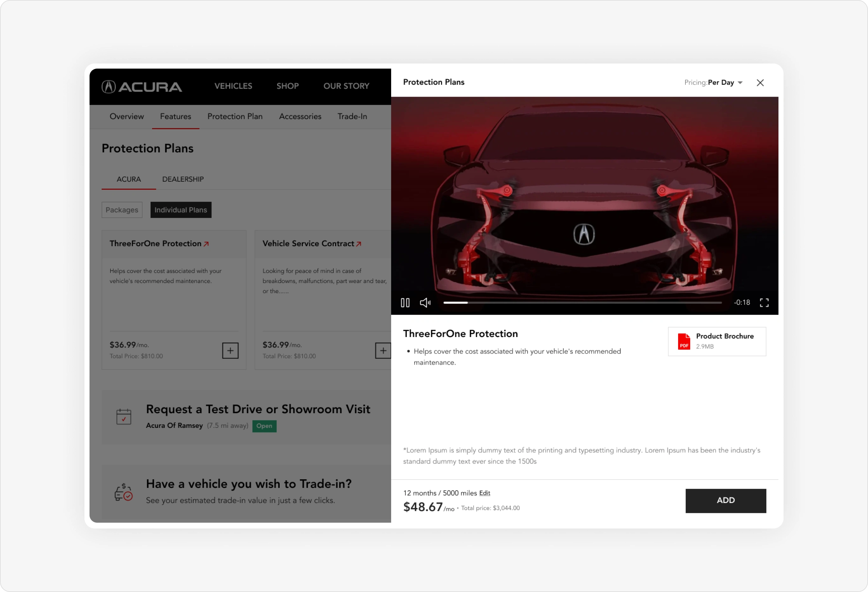Image resolution: width=868 pixels, height=592 pixels.
Task: Seek on the video progress bar
Action: tap(582, 303)
